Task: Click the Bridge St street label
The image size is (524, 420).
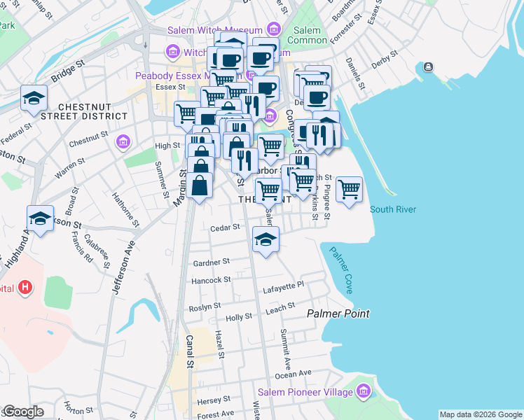Action: [x=68, y=71]
